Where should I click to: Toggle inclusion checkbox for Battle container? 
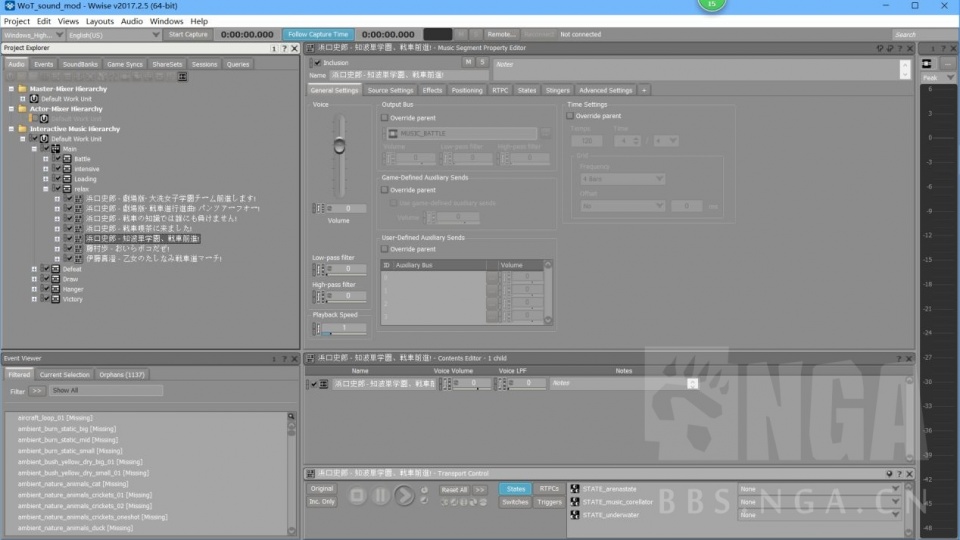(58, 159)
